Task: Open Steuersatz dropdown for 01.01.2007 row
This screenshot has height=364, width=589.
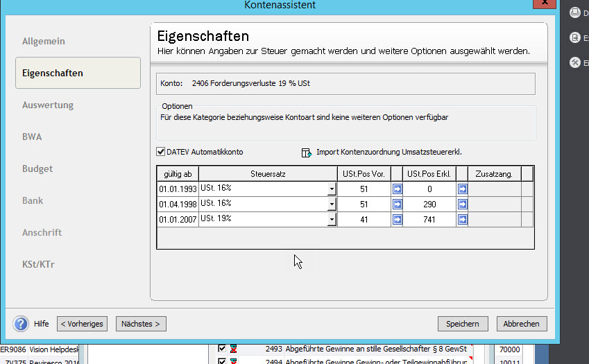Action: [332, 219]
